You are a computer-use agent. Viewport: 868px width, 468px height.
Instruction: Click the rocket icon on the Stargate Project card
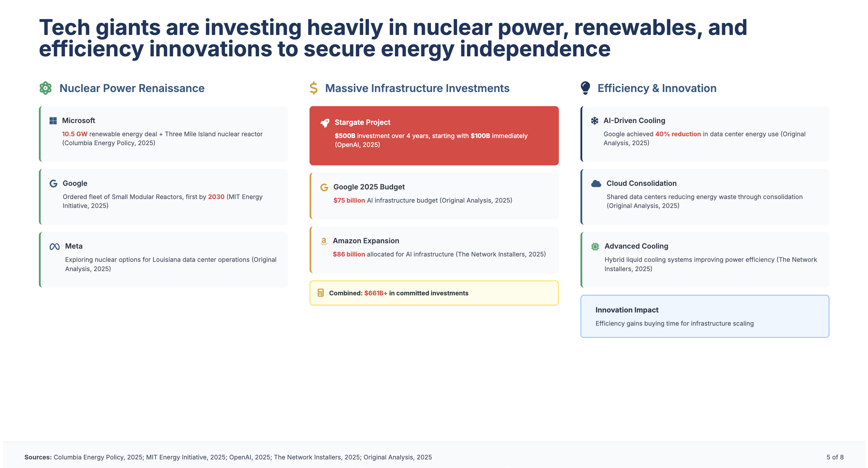tap(325, 123)
